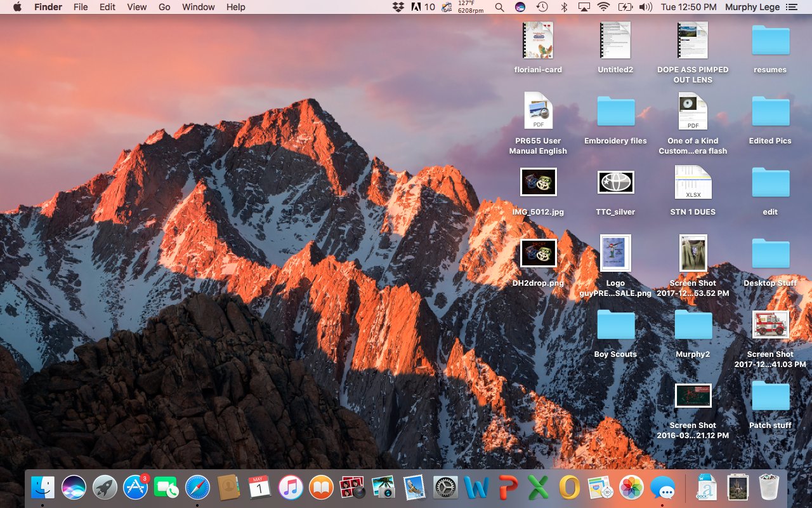Open Finder from the Dock
812x508 pixels.
click(x=43, y=488)
